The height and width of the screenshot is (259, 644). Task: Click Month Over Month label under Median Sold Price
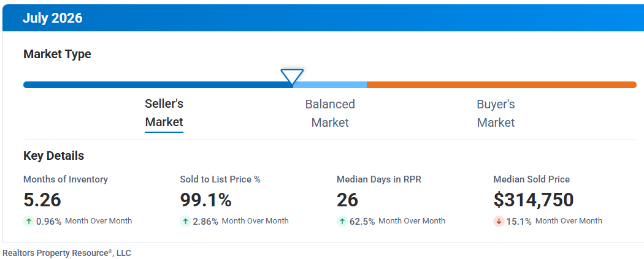[x=569, y=221]
